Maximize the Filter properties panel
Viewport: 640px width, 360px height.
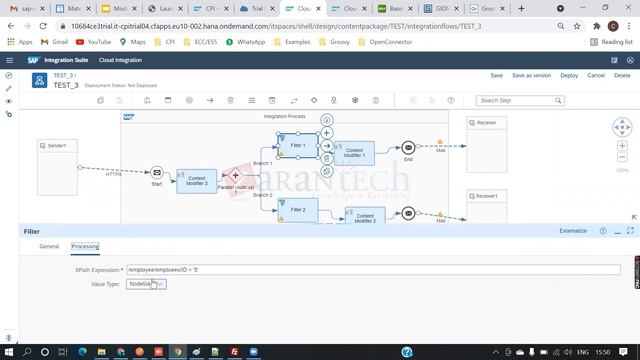(x=630, y=231)
